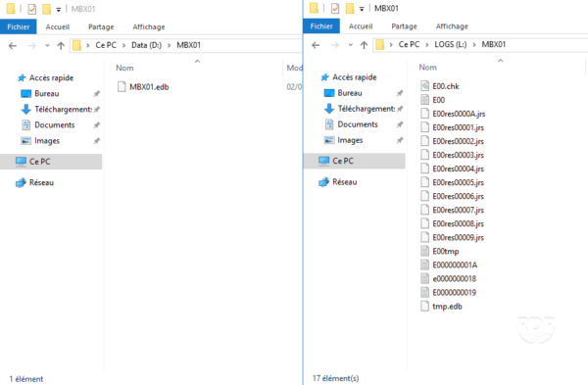This screenshot has width=588, height=385.
Task: Open Partage tab in left window
Action: pyautogui.click(x=101, y=27)
